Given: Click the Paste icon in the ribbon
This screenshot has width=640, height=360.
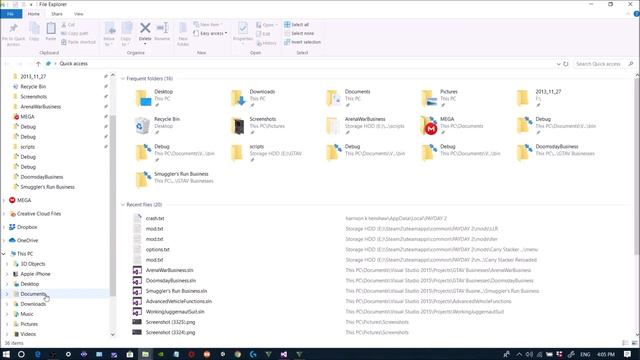Looking at the screenshot, I should [x=51, y=28].
